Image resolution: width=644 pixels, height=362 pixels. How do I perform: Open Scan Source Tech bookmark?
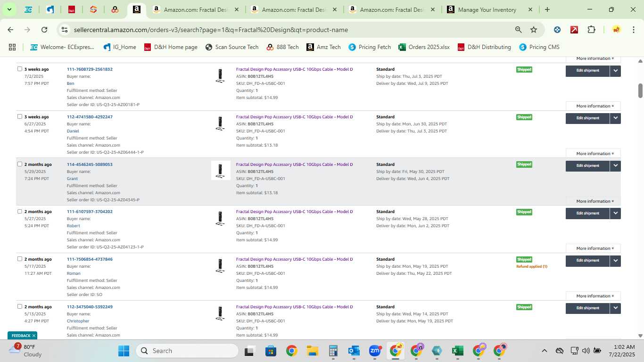232,47
